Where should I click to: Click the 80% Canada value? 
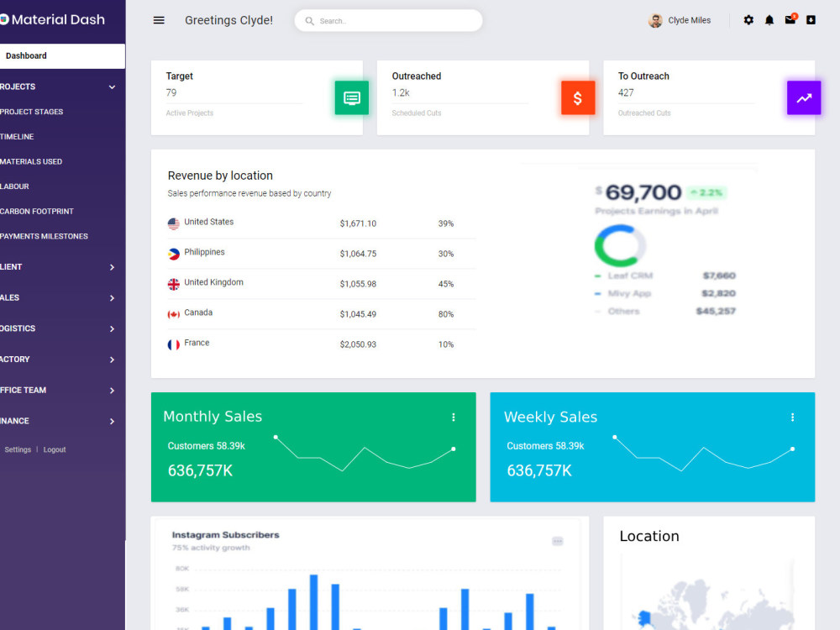(x=446, y=314)
